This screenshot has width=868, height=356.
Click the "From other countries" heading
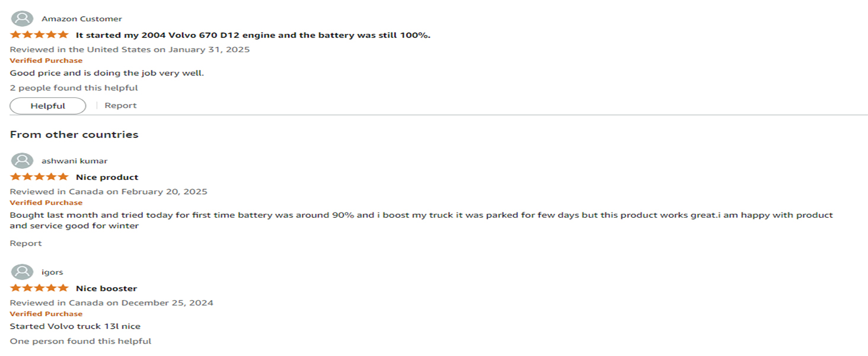point(74,135)
